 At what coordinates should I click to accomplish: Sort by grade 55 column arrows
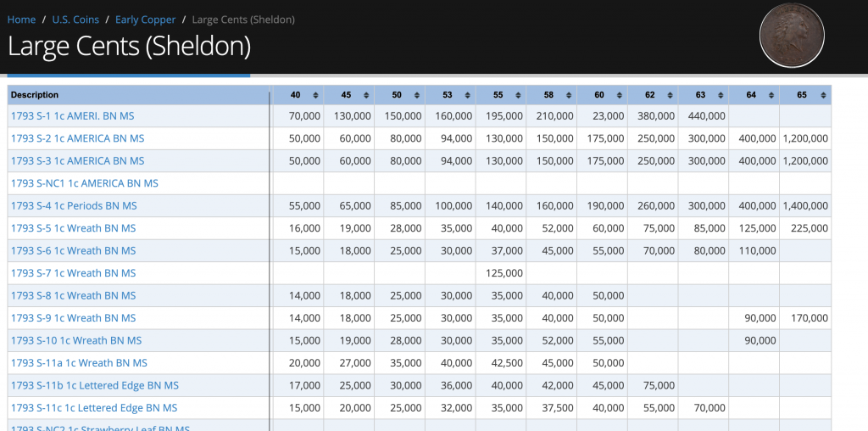coord(518,95)
